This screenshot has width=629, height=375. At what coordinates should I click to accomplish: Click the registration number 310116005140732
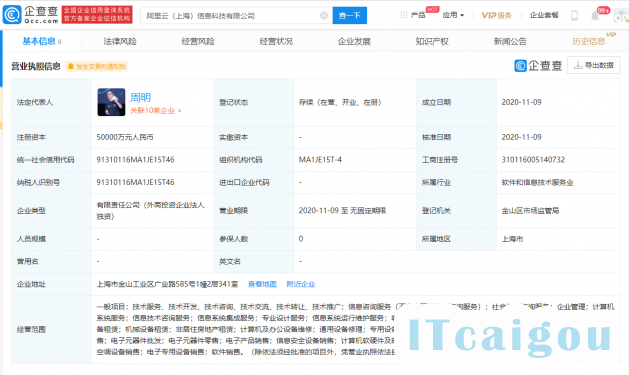[x=533, y=160]
